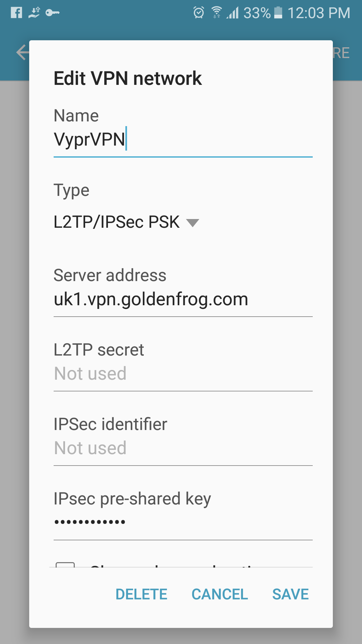The image size is (362, 644).
Task: Tap the IPSec identifier field
Action: point(183,448)
